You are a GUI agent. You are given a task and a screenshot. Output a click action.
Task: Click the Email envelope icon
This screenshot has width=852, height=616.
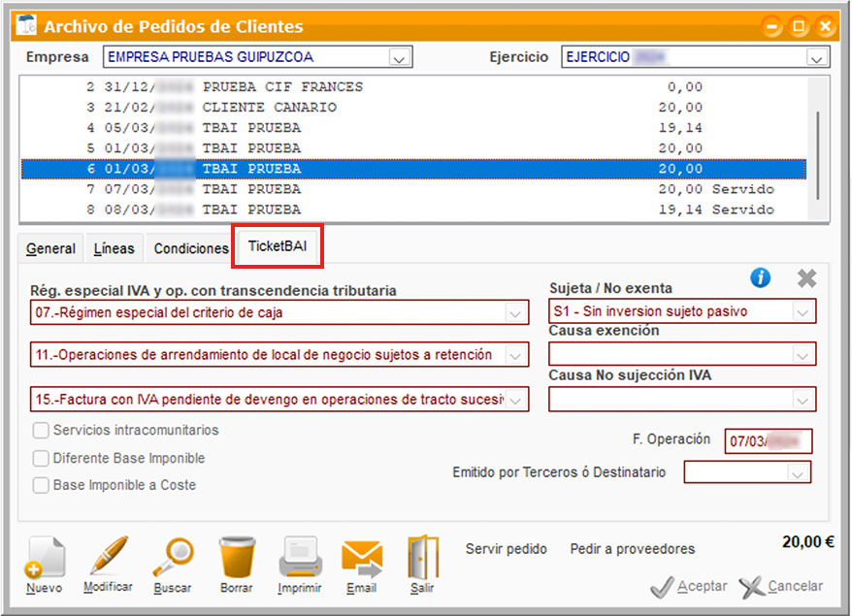click(x=362, y=559)
